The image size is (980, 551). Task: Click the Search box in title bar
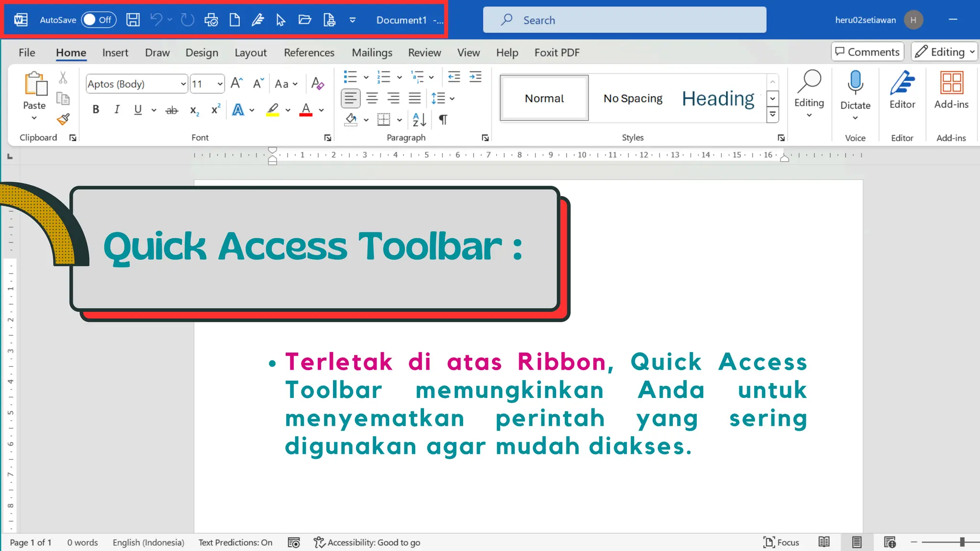[x=624, y=20]
